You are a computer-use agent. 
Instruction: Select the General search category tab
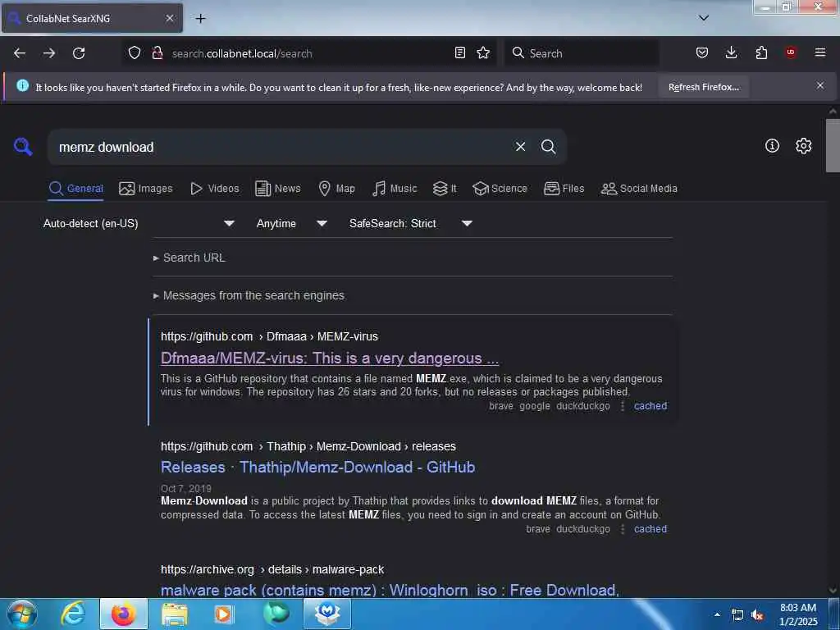pyautogui.click(x=75, y=189)
